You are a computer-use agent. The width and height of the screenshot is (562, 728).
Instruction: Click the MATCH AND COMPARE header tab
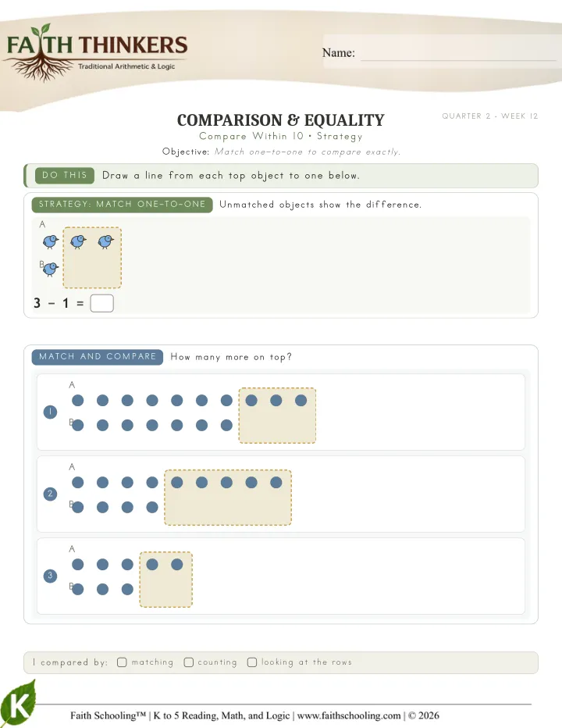pyautogui.click(x=98, y=356)
